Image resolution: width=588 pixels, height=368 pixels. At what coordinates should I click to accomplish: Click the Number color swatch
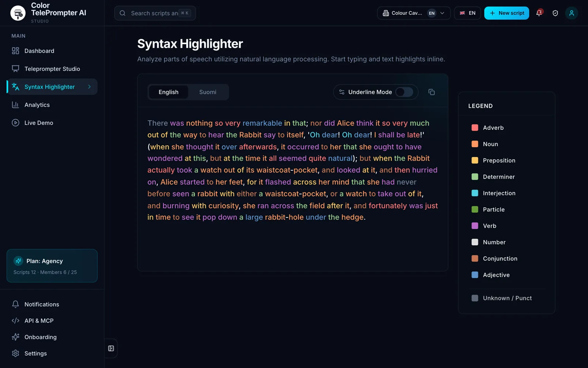pyautogui.click(x=475, y=242)
